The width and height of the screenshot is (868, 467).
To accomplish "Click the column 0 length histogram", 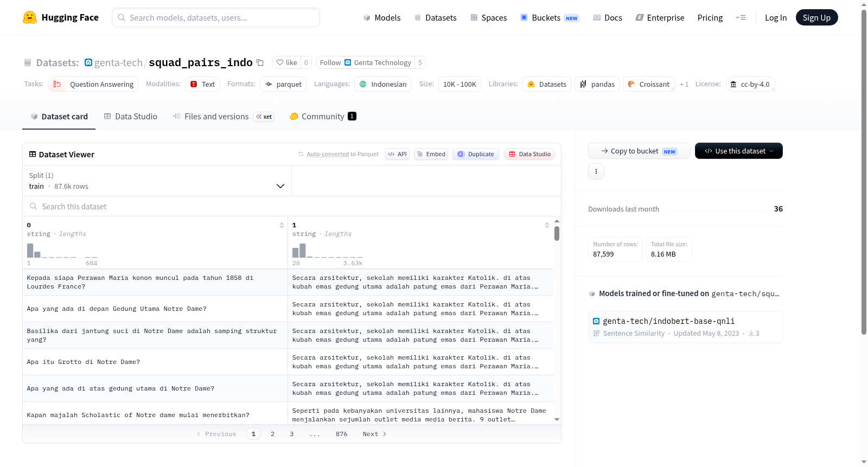I will pyautogui.click(x=62, y=251).
